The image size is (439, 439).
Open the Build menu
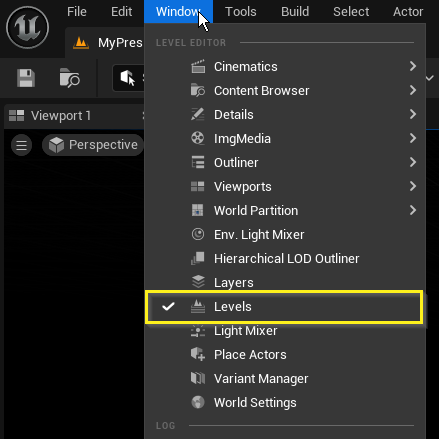[295, 12]
